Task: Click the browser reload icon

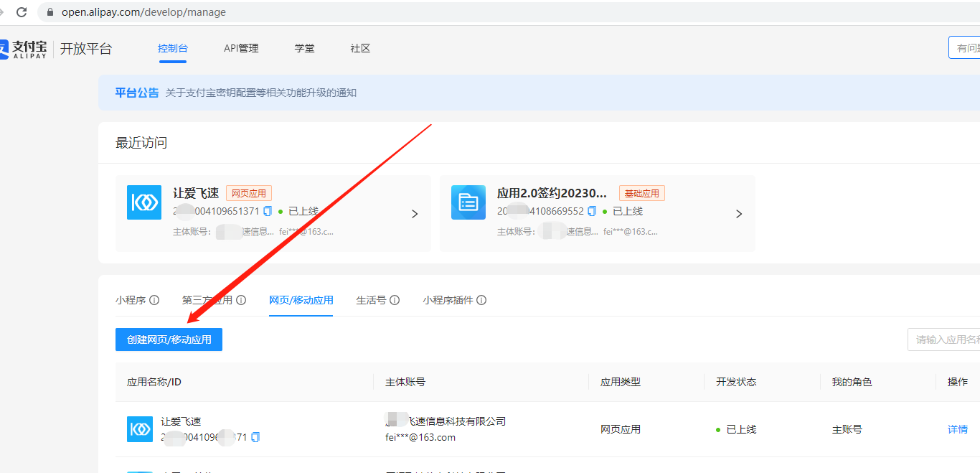Action: [22, 12]
